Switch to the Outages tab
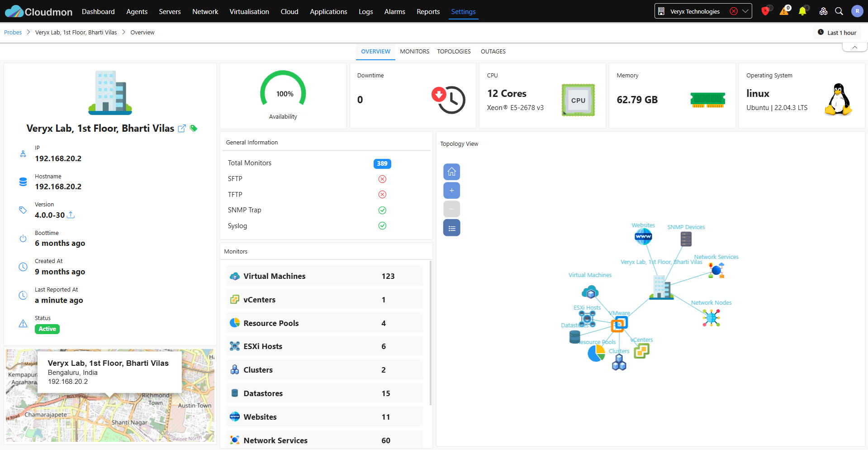Image resolution: width=868 pixels, height=450 pixels. [x=493, y=52]
